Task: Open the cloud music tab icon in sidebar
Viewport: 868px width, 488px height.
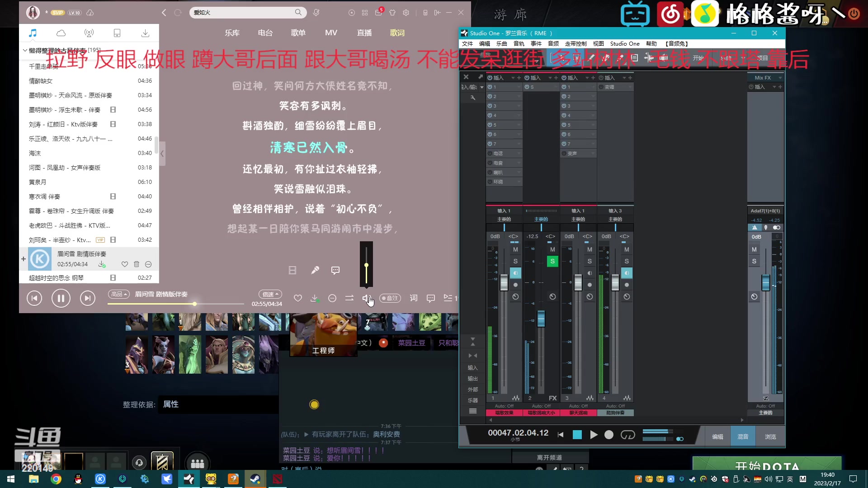Action: point(61,33)
